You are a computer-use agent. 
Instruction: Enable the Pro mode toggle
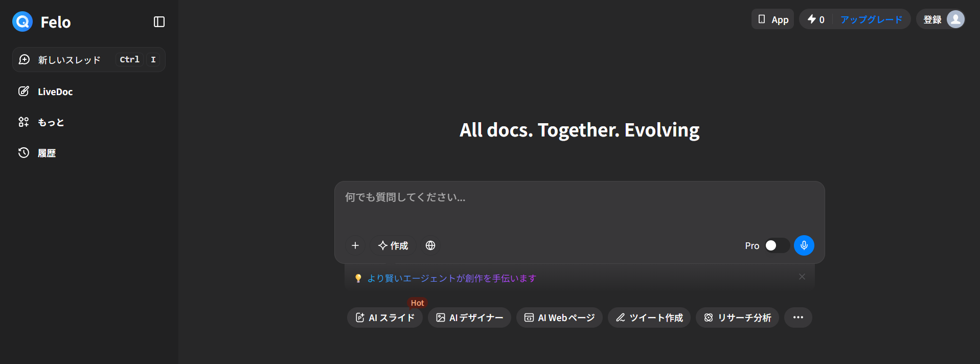[x=776, y=245]
